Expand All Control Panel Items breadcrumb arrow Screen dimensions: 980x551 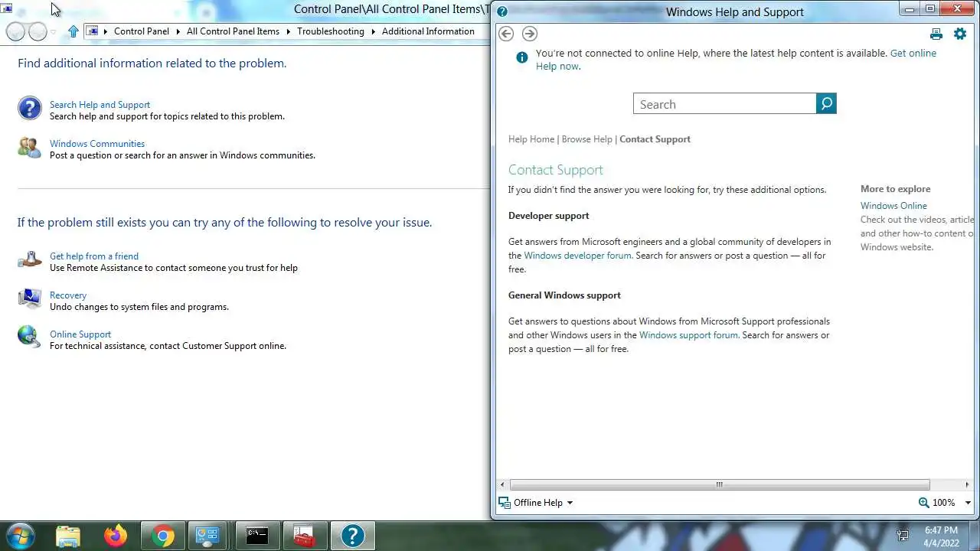pyautogui.click(x=288, y=31)
